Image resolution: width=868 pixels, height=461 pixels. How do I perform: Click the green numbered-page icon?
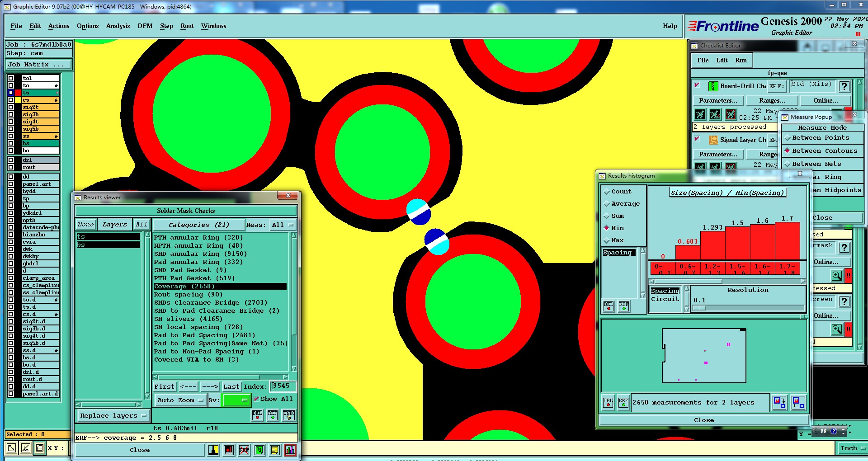[x=259, y=450]
